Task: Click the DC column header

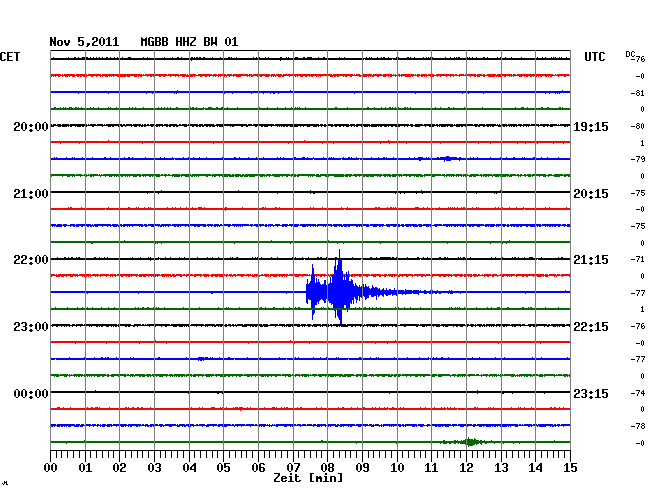Action: (630, 54)
